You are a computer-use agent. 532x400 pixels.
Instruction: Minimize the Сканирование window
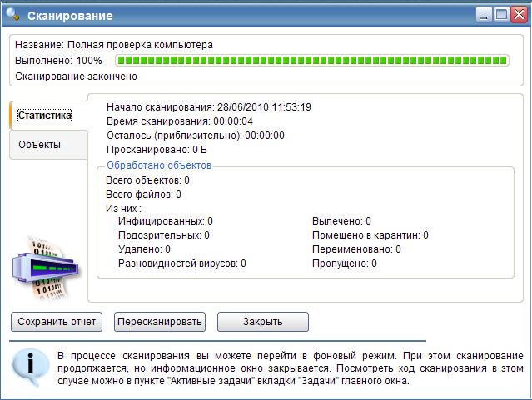(x=485, y=14)
